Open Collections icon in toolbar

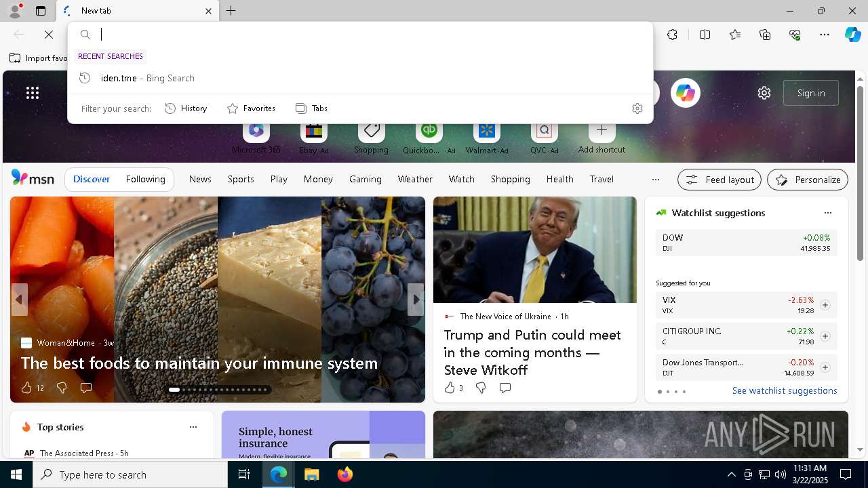pyautogui.click(x=765, y=35)
